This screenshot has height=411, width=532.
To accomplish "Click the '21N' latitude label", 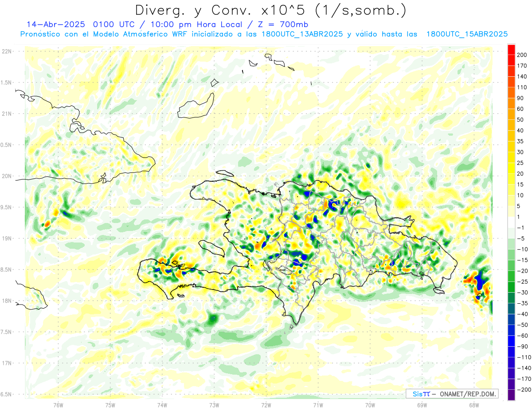I will pos(7,114).
